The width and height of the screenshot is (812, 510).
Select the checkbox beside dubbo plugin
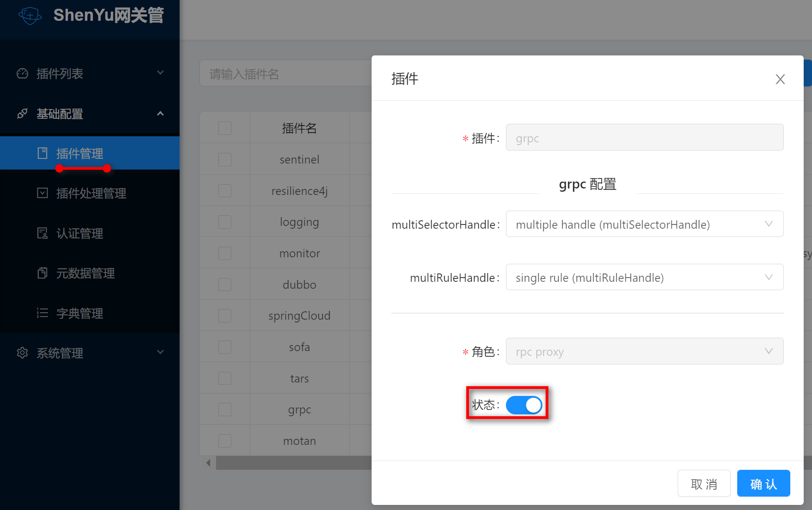pos(225,285)
